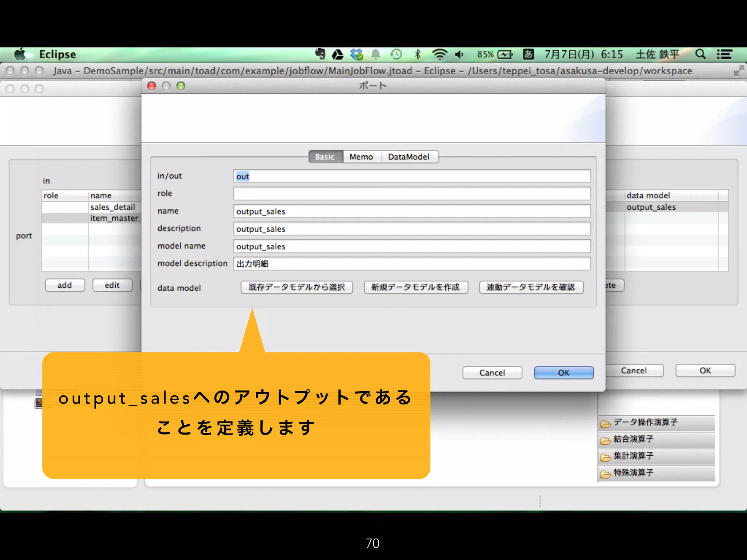
Task: Select item_master row in the in table
Action: pos(92,218)
